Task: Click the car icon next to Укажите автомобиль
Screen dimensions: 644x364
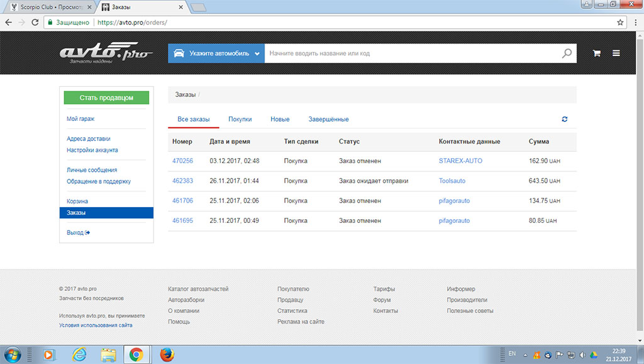Action: [180, 53]
